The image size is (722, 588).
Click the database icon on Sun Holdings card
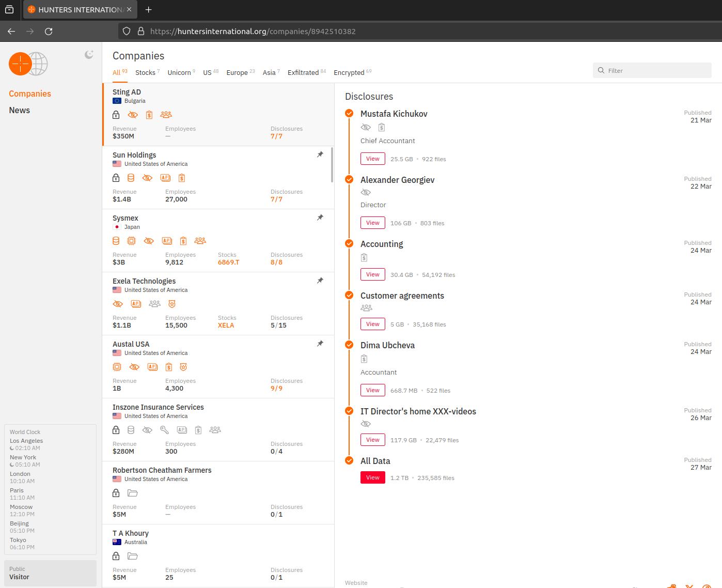coord(131,178)
